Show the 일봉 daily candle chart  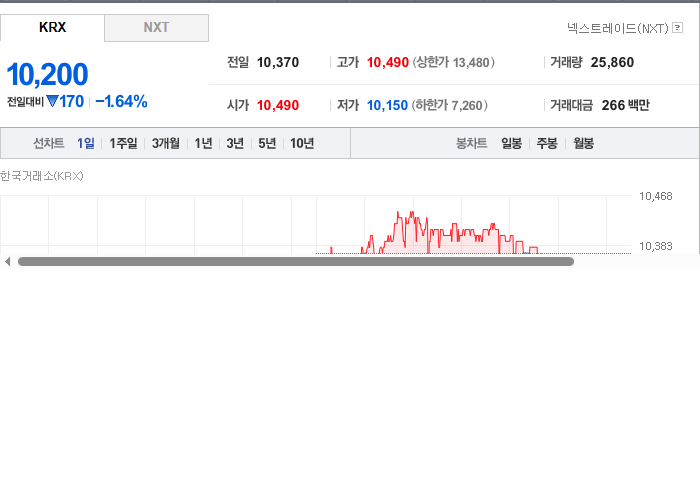click(x=511, y=143)
